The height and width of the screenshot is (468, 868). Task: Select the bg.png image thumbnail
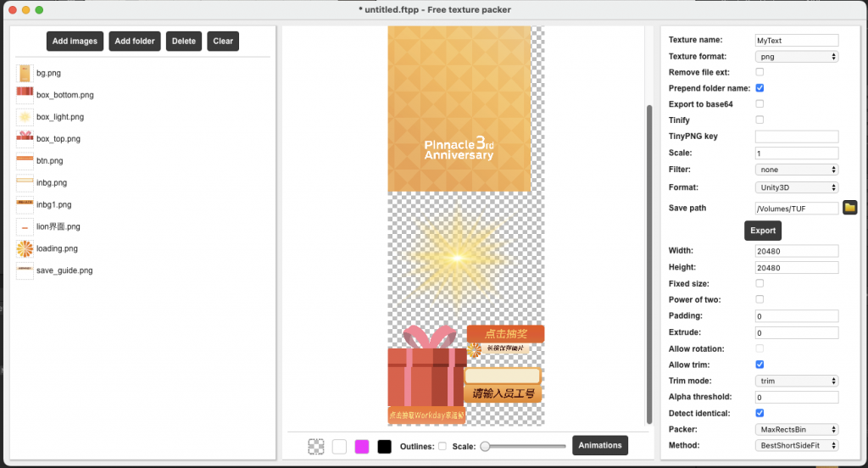25,73
